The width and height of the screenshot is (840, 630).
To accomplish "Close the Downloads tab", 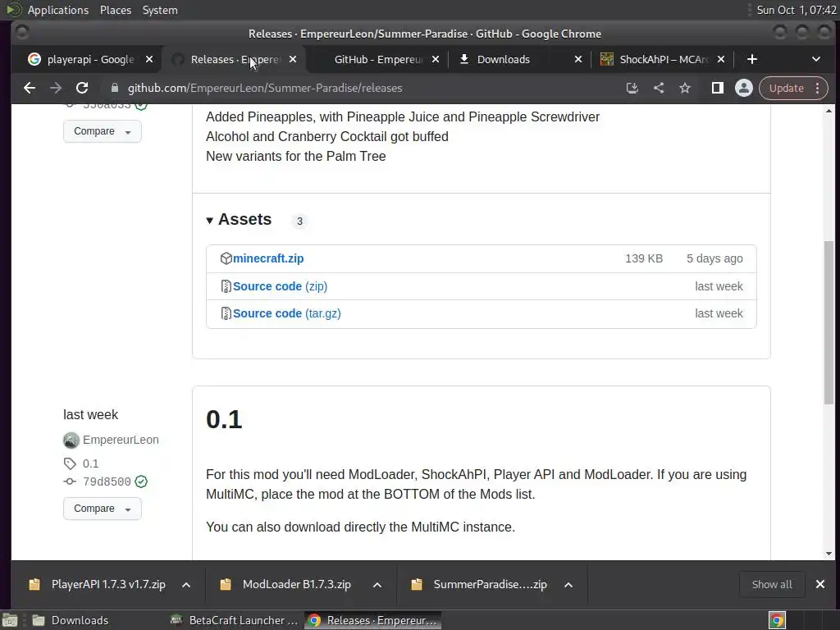I will (x=578, y=59).
